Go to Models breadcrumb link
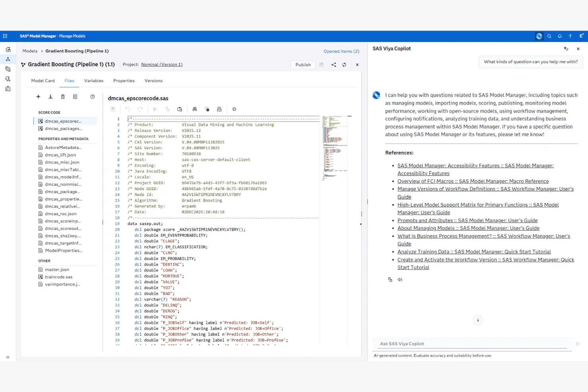The image size is (588, 392). (x=30, y=51)
